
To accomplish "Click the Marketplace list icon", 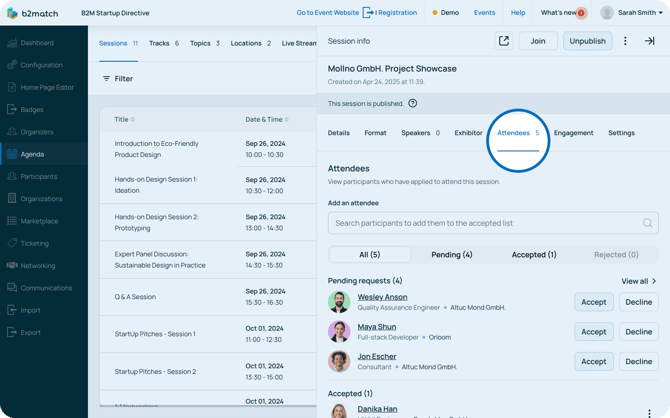I will [12, 221].
